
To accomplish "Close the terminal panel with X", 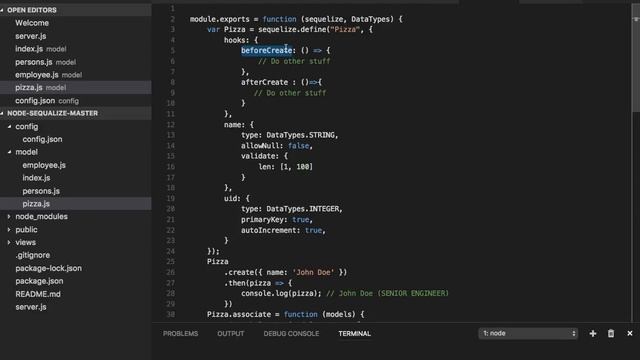I will 630,333.
